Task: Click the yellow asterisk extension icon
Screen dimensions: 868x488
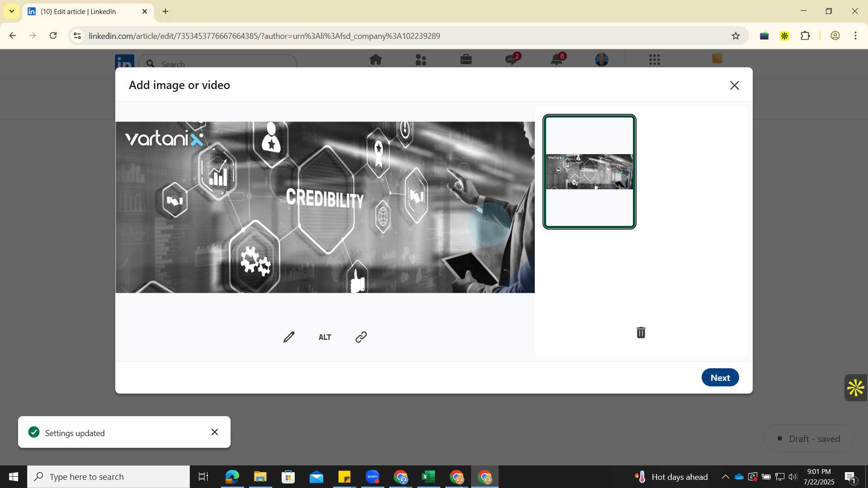Action: tap(785, 36)
